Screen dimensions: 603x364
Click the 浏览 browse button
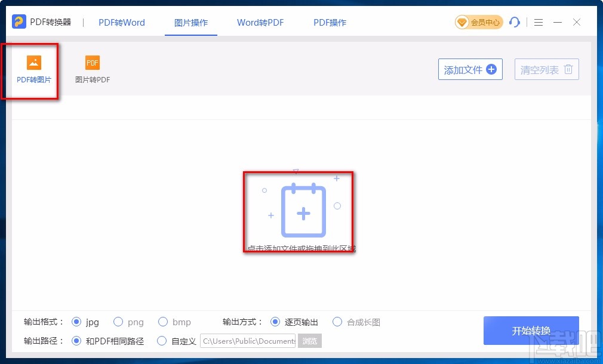point(311,341)
